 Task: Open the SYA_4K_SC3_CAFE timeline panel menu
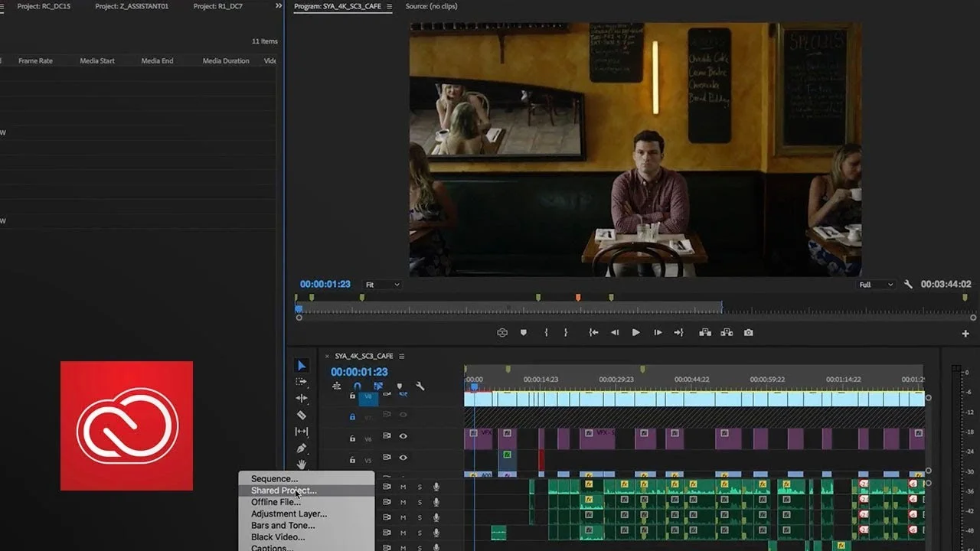401,357
